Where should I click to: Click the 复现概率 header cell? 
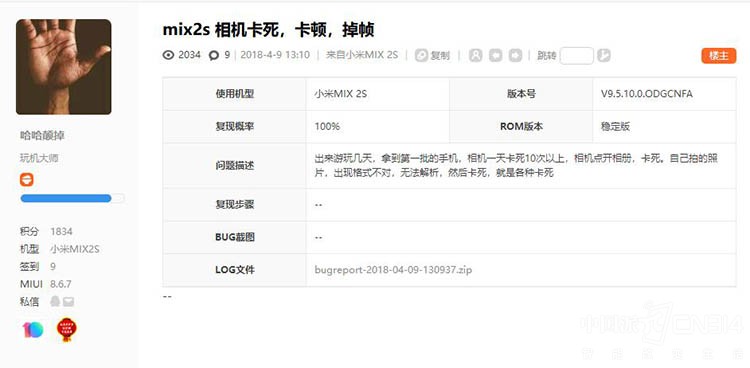point(234,127)
